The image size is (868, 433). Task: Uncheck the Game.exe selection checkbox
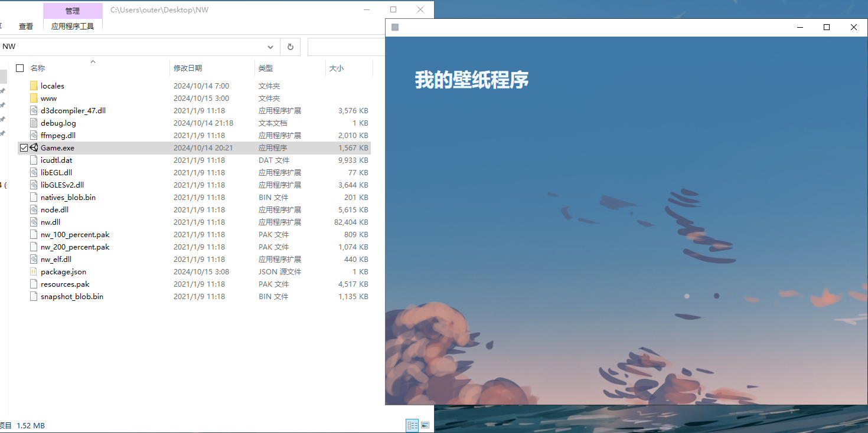[24, 148]
